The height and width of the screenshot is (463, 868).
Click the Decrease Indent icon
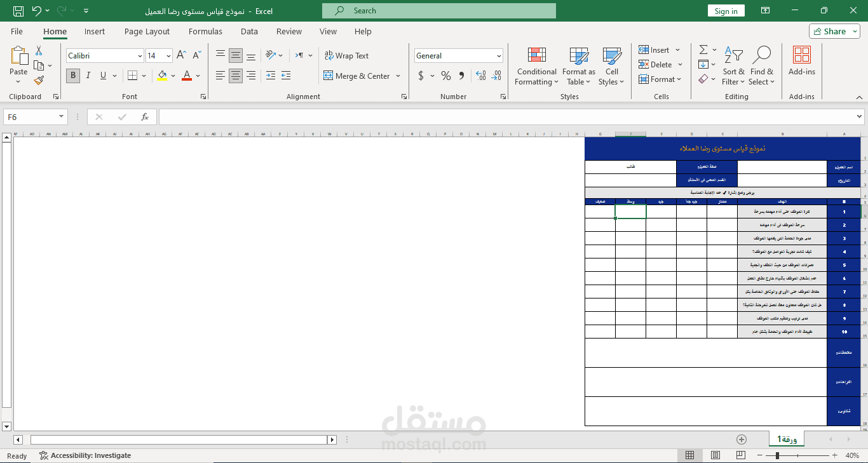[271, 76]
